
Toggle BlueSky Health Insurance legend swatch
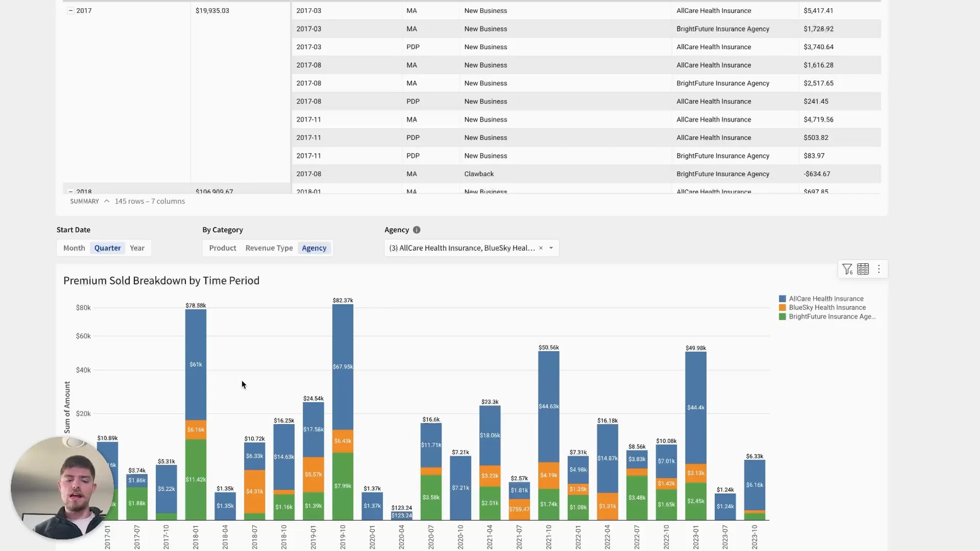pyautogui.click(x=782, y=307)
